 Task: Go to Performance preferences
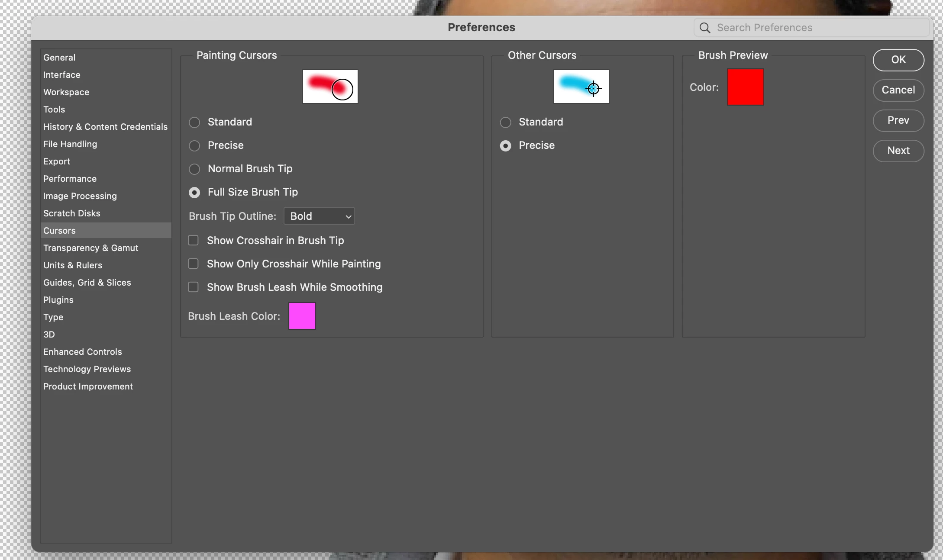pyautogui.click(x=70, y=179)
